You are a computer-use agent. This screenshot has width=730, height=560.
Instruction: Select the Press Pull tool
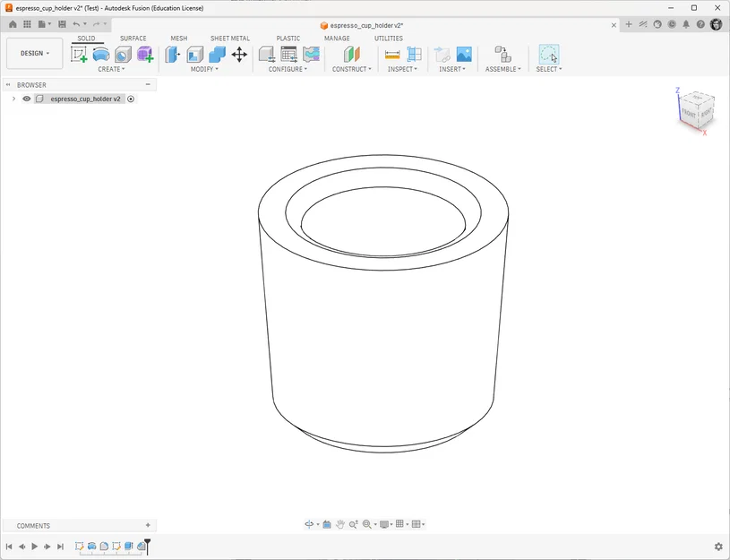click(x=172, y=55)
